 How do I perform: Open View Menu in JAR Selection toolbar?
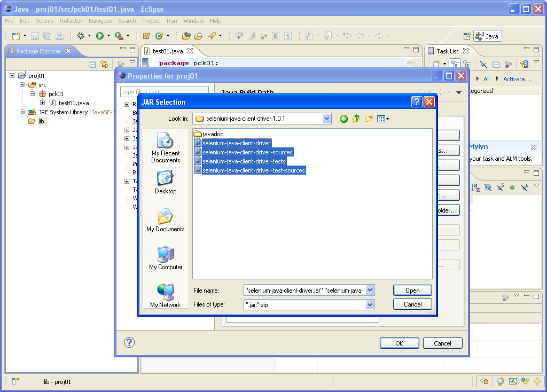pyautogui.click(x=382, y=119)
